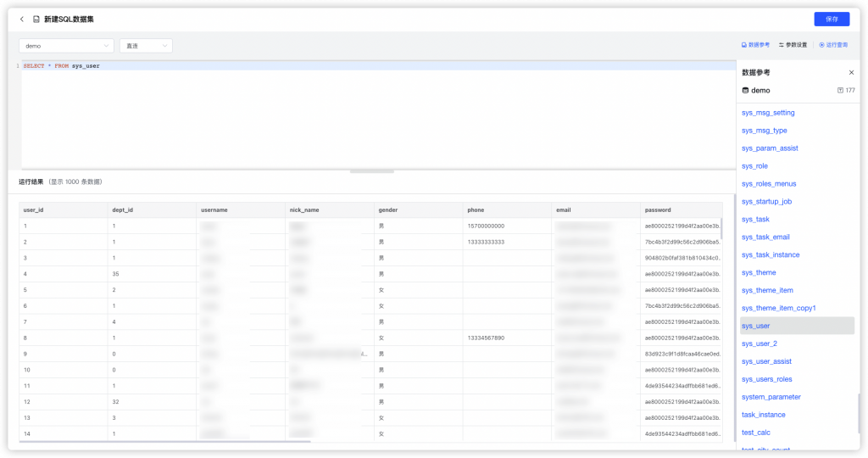Screen dimensions: 868x458
Task: Select table sys_roles_menus
Action: [x=768, y=183]
